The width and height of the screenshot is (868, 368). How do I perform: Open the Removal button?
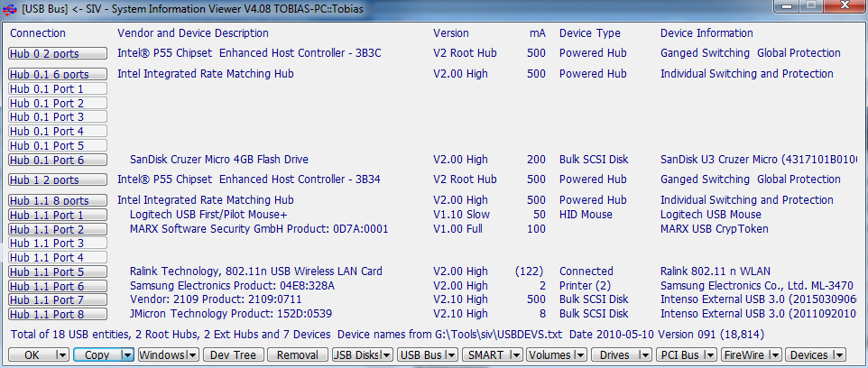click(x=297, y=355)
